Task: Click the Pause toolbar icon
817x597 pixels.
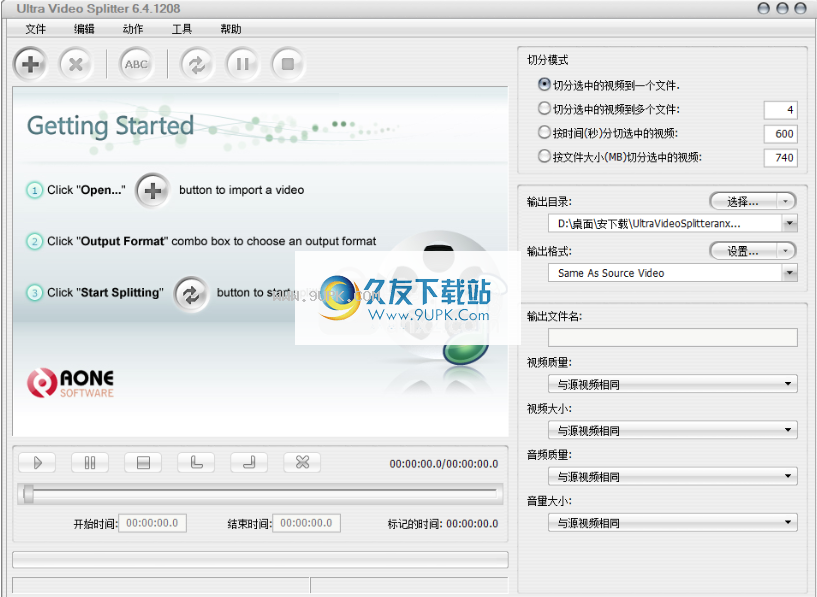Action: [242, 64]
